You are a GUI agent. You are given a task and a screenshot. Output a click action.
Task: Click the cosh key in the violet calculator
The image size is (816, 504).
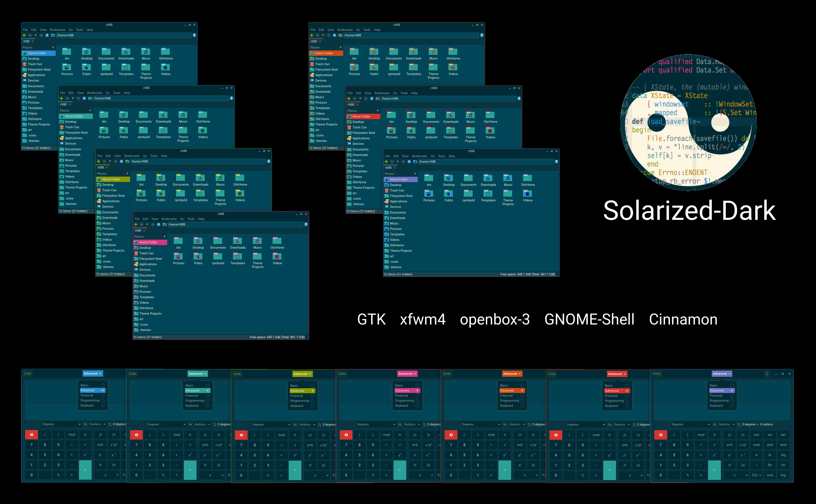click(x=756, y=445)
